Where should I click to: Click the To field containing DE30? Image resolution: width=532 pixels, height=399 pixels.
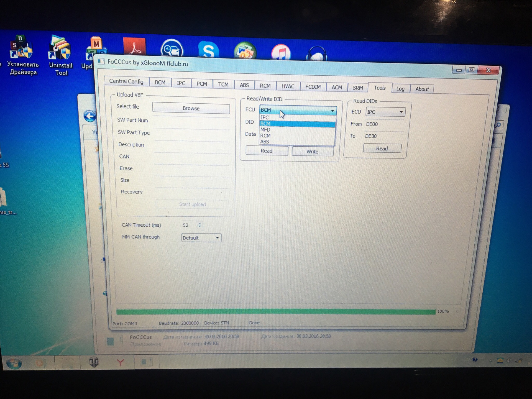[x=384, y=136]
